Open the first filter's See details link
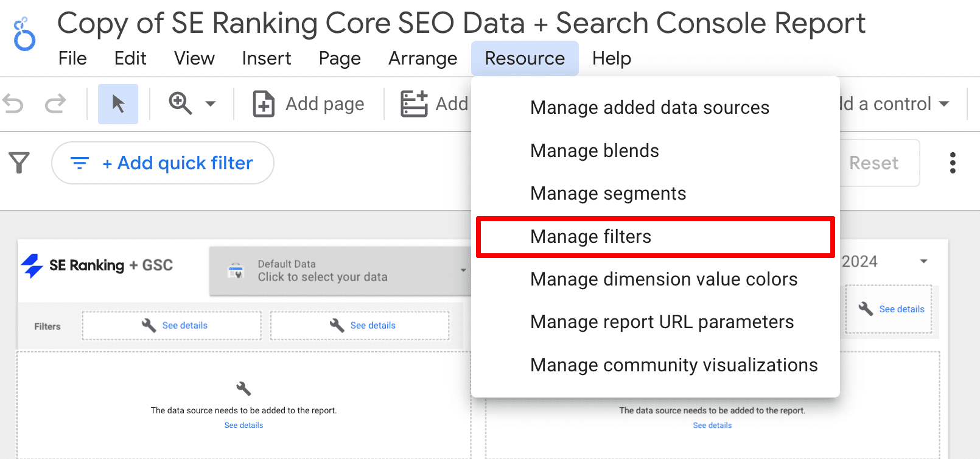This screenshot has height=459, width=980. (x=185, y=326)
